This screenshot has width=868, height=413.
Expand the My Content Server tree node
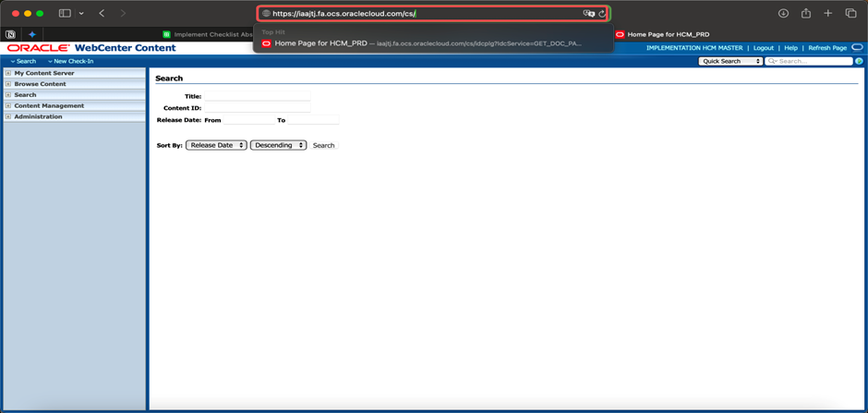click(x=8, y=73)
